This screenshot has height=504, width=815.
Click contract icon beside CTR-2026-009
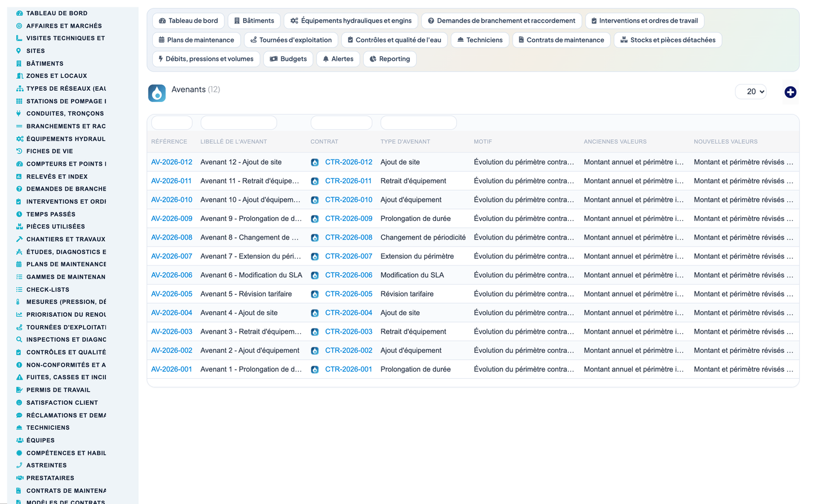coord(315,219)
